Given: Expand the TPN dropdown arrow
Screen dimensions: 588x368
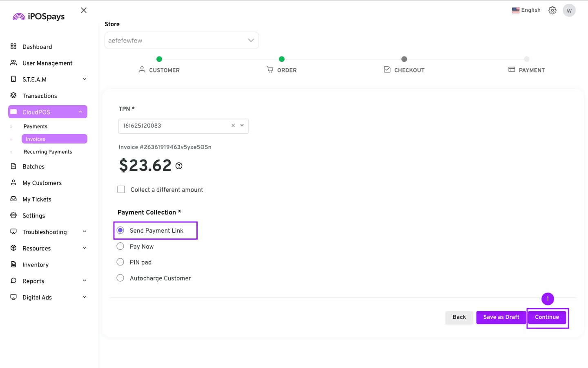Looking at the screenshot, I should pyautogui.click(x=242, y=126).
